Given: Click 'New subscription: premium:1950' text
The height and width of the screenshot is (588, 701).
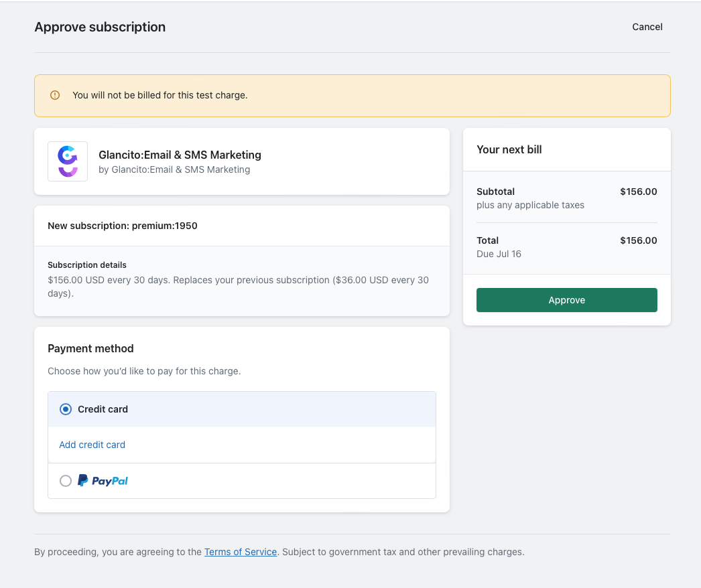Looking at the screenshot, I should point(123,226).
